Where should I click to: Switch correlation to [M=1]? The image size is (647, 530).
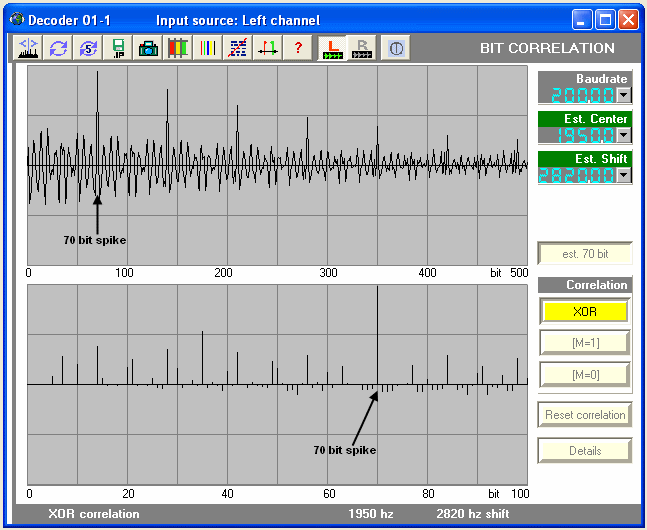(x=585, y=343)
